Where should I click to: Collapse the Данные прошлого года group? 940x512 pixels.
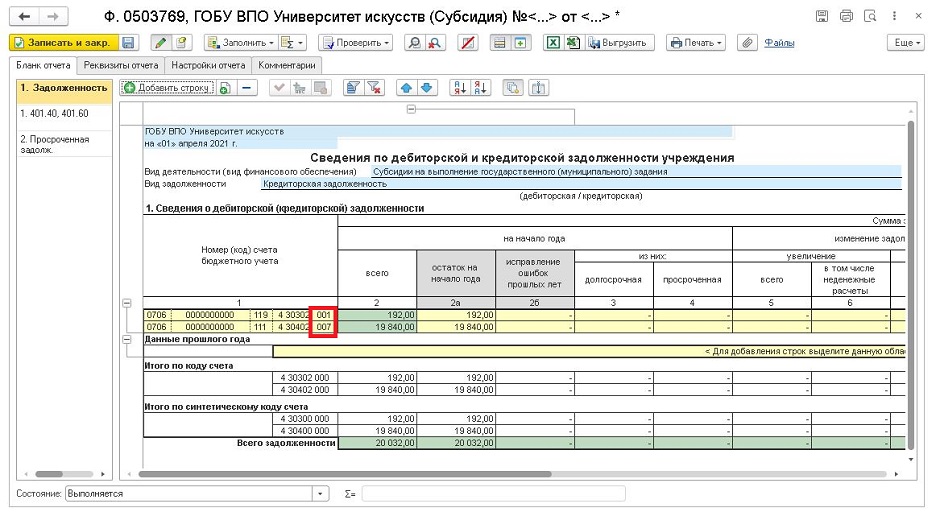(126, 339)
